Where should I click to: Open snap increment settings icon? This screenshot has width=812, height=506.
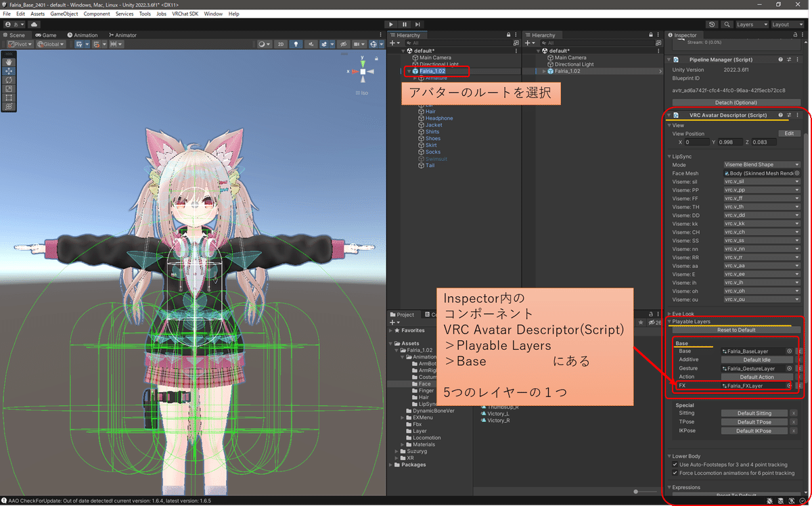116,44
